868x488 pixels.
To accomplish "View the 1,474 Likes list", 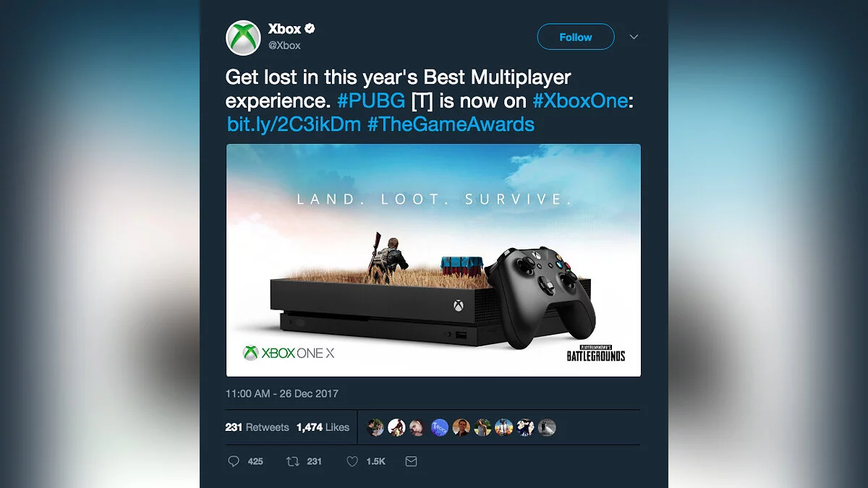I will [x=323, y=427].
